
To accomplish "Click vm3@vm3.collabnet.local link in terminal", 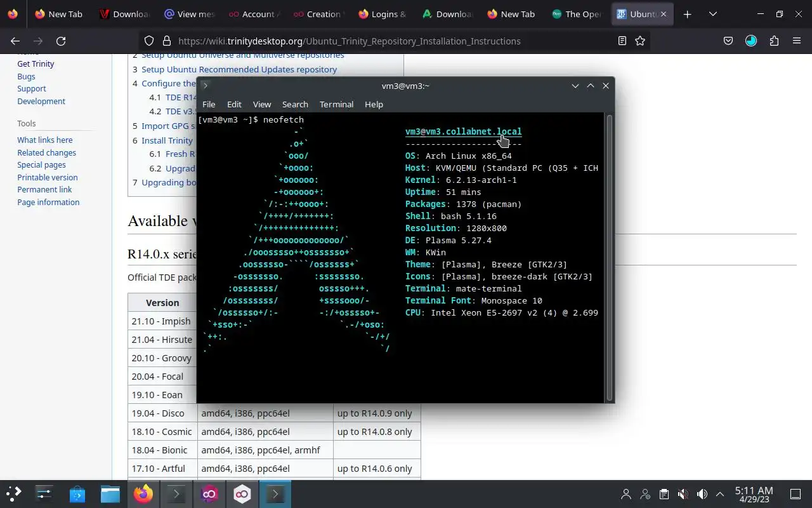I will tap(463, 131).
